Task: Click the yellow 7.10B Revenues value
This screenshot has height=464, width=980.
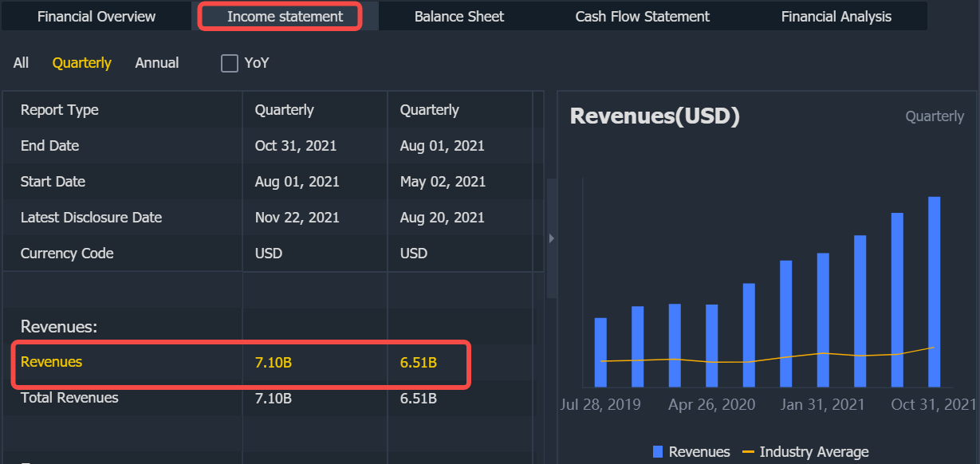Action: pyautogui.click(x=274, y=363)
